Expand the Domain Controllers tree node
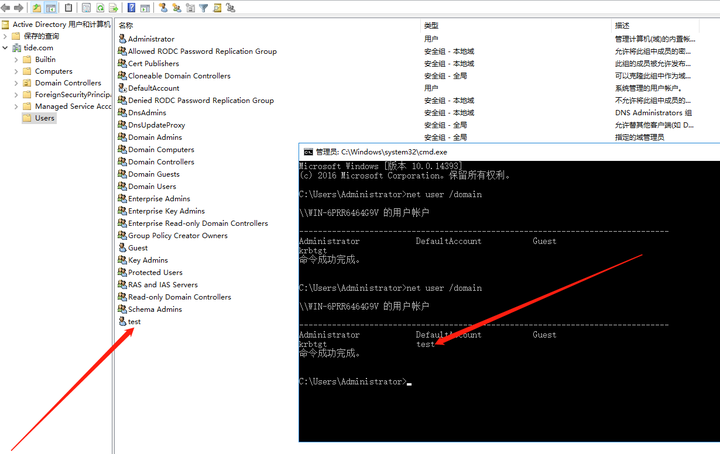 16,83
